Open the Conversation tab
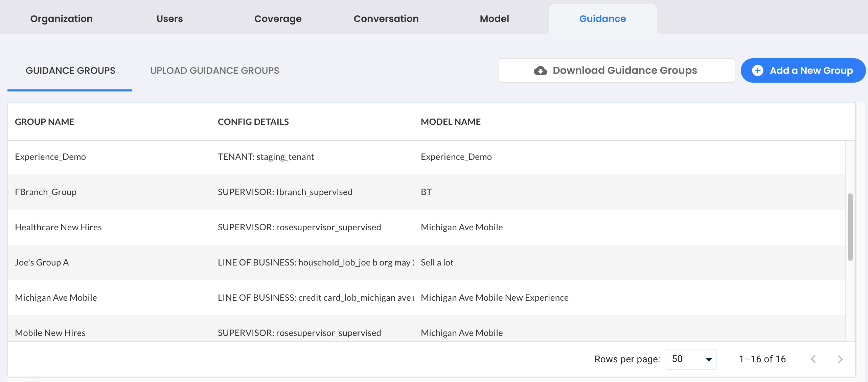Screen dimensions: 868x382 point(386,19)
